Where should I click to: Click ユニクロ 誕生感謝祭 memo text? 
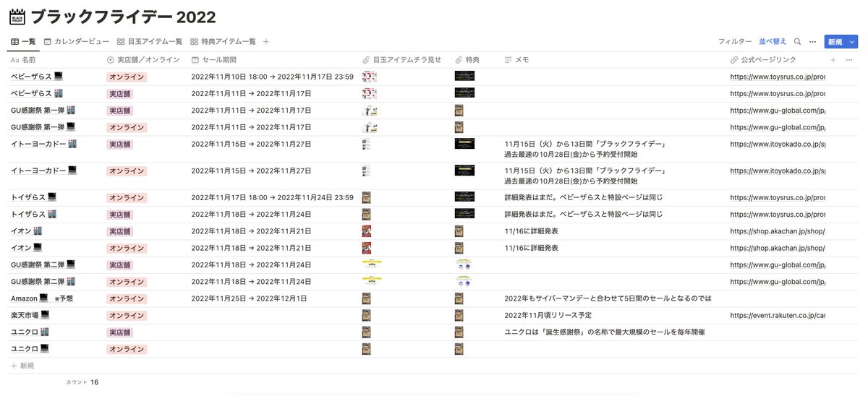tap(605, 332)
